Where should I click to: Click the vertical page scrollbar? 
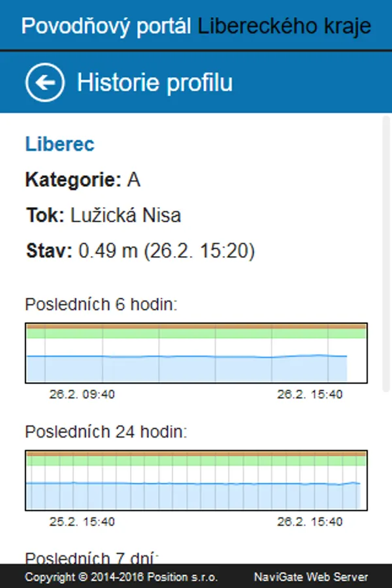coord(387,255)
